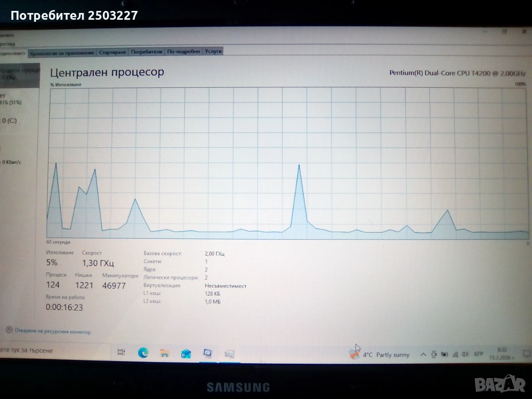Image resolution: width=532 pixels, height=399 pixels.
Task: Open the Услуги tab
Action: tap(213, 51)
